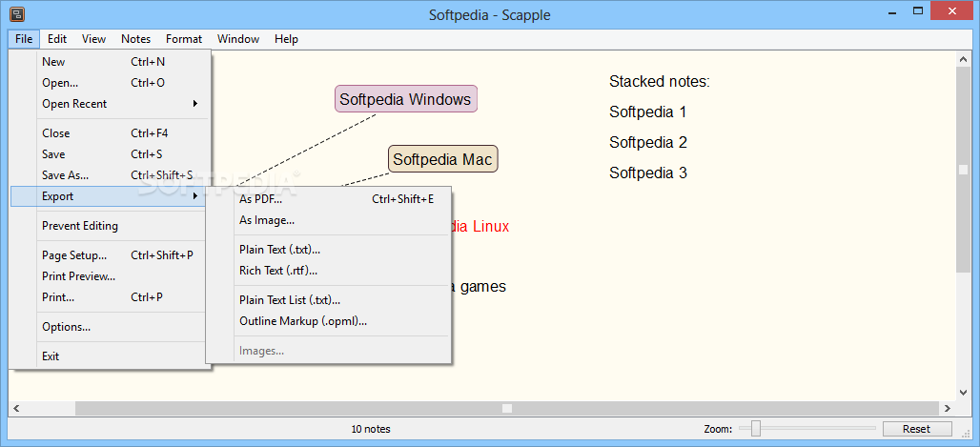Open the Format menu
980x447 pixels.
click(x=184, y=39)
